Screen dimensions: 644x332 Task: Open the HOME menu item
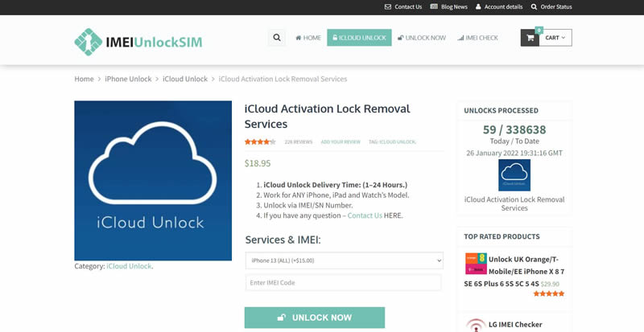coord(308,38)
